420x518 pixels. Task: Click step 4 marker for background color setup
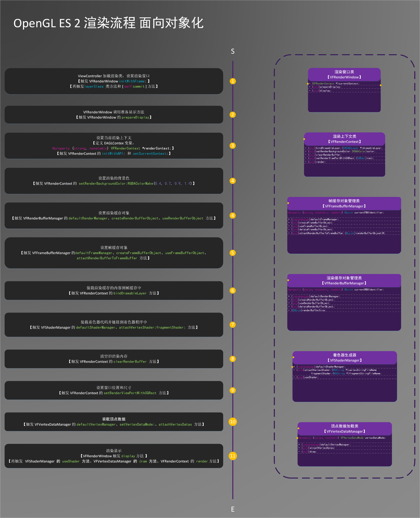(x=232, y=181)
